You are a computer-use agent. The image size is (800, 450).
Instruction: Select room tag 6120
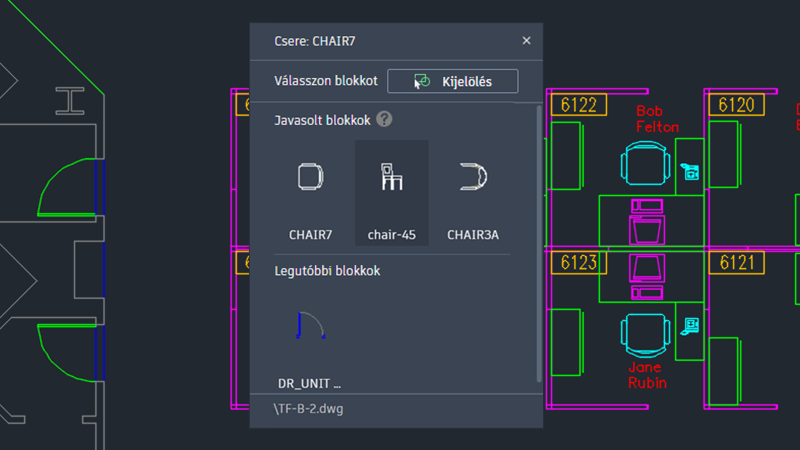[x=736, y=105]
